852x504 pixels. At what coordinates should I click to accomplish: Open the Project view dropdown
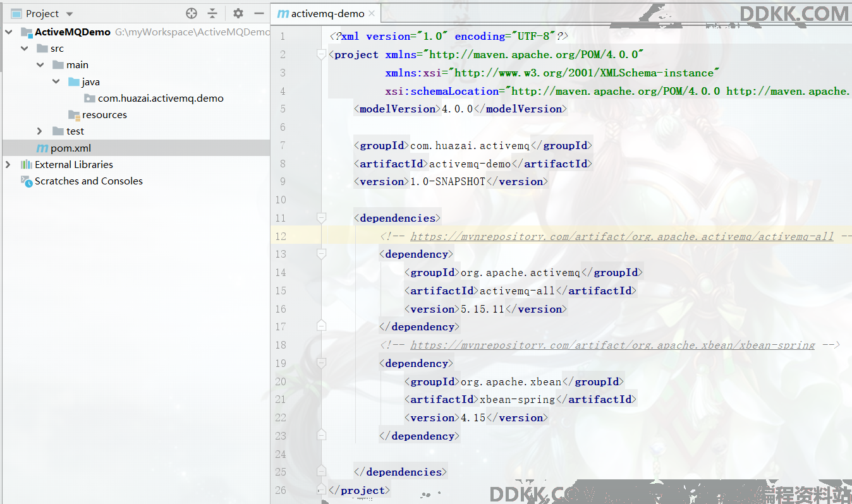[70, 14]
